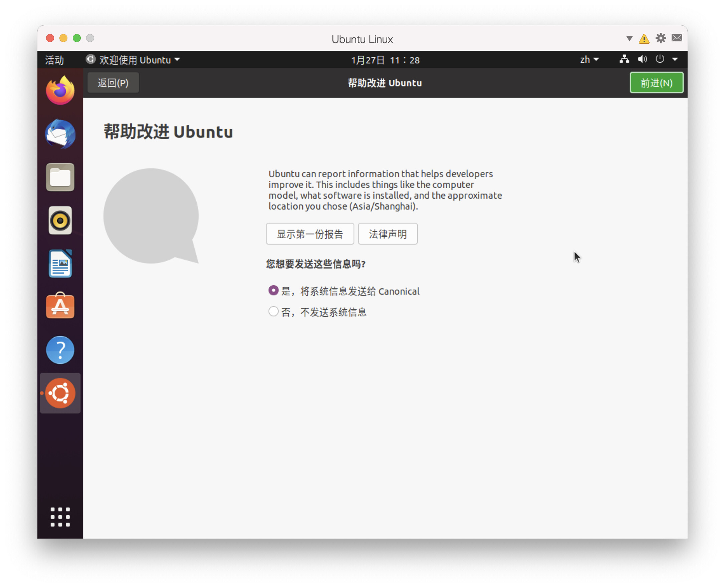This screenshot has height=588, width=725.
Task: Click the down triangle icon in title bar
Action: [x=630, y=39]
